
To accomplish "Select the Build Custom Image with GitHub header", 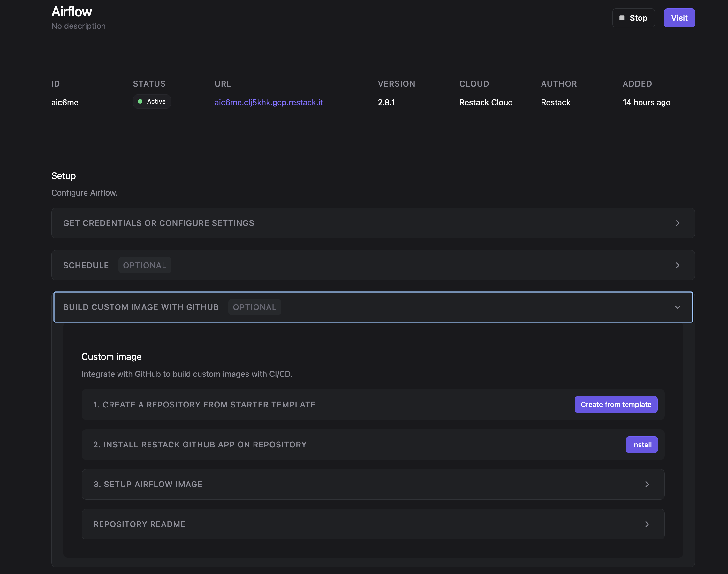I will 141,307.
